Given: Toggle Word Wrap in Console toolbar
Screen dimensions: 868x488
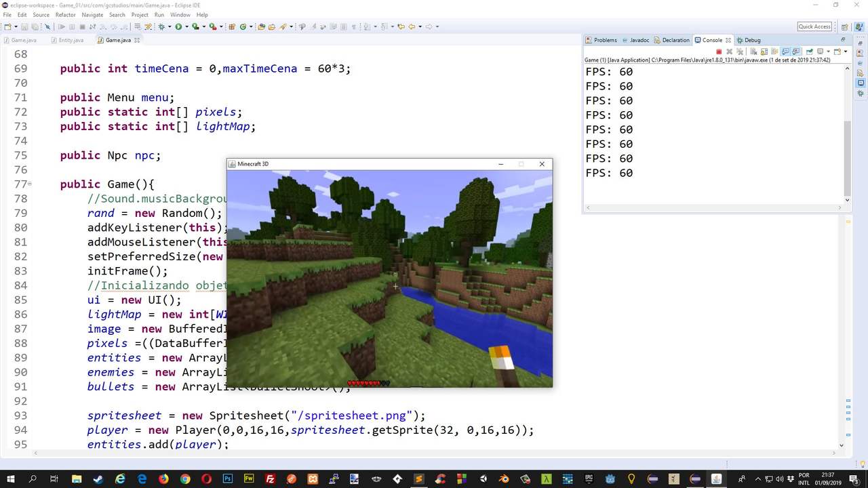Looking at the screenshot, I should 774,52.
